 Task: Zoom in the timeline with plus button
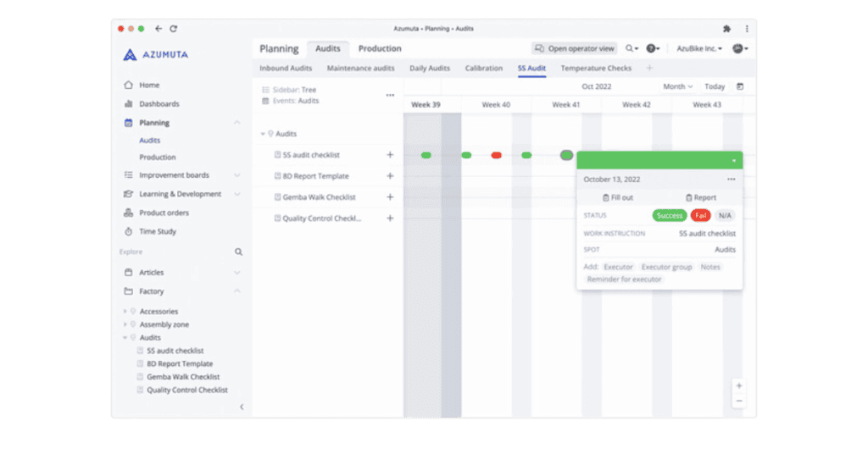(x=739, y=386)
